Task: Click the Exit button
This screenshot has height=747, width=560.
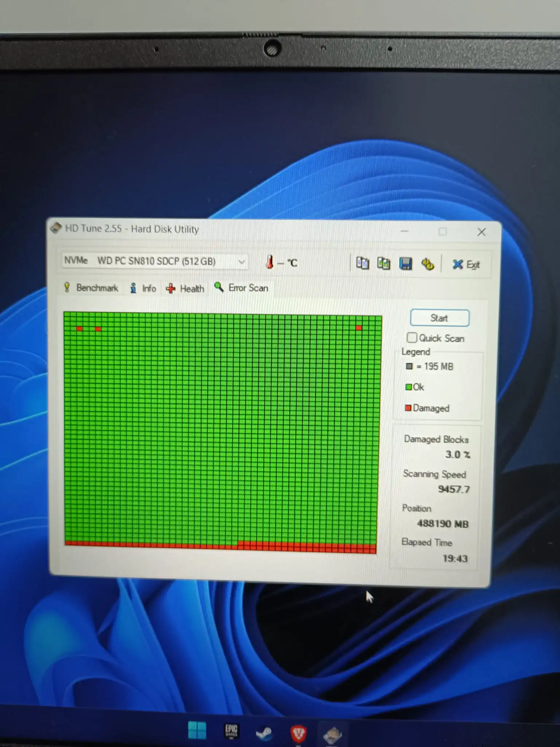Action: click(x=466, y=265)
